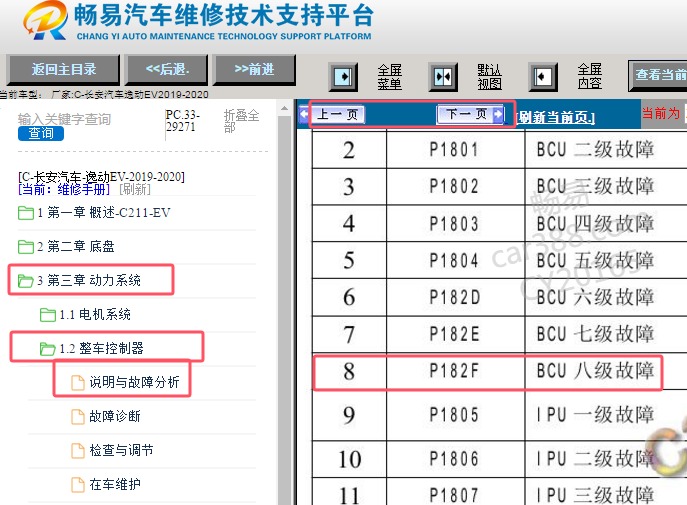Click the sidebar vertical scrollbar track

pyautogui.click(x=284, y=309)
